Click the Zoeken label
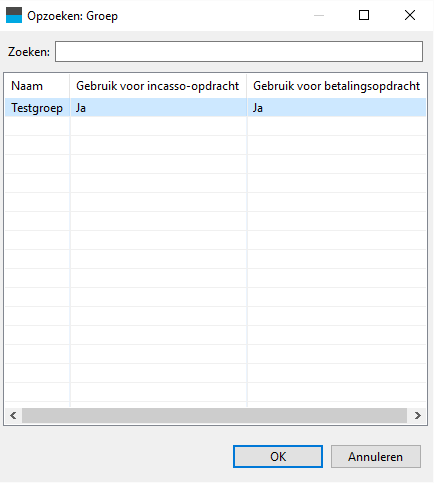Image resolution: width=434 pixels, height=483 pixels. coord(29,52)
